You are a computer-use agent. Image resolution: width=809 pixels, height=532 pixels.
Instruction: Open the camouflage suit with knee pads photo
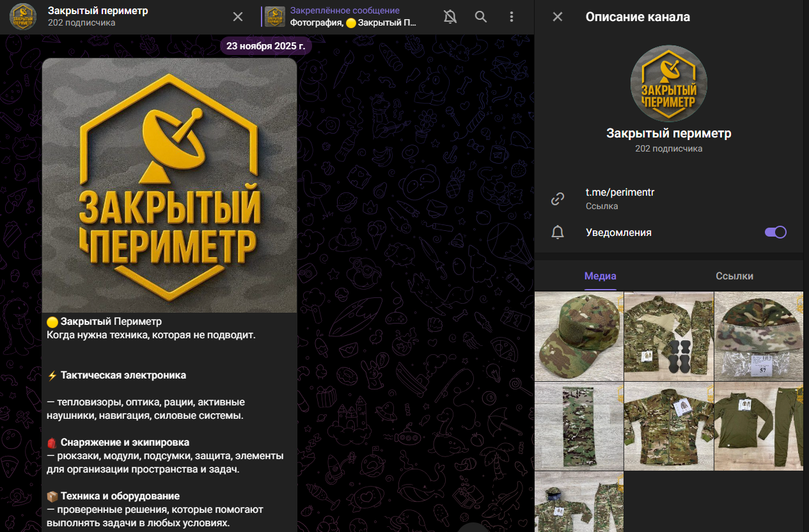669,336
